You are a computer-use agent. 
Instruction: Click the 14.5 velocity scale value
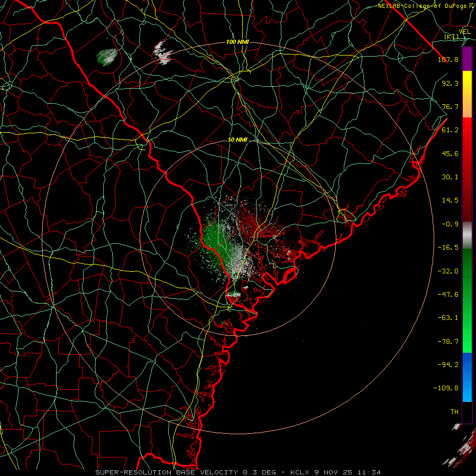(450, 200)
